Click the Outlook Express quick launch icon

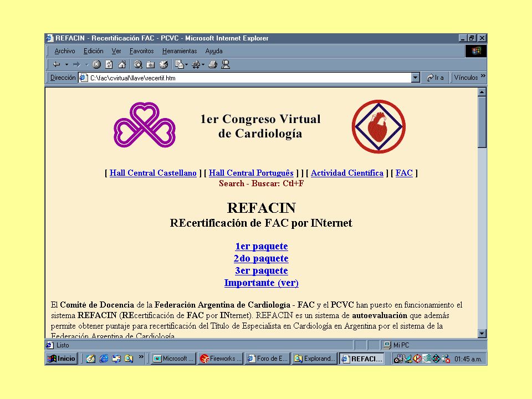coord(116,359)
